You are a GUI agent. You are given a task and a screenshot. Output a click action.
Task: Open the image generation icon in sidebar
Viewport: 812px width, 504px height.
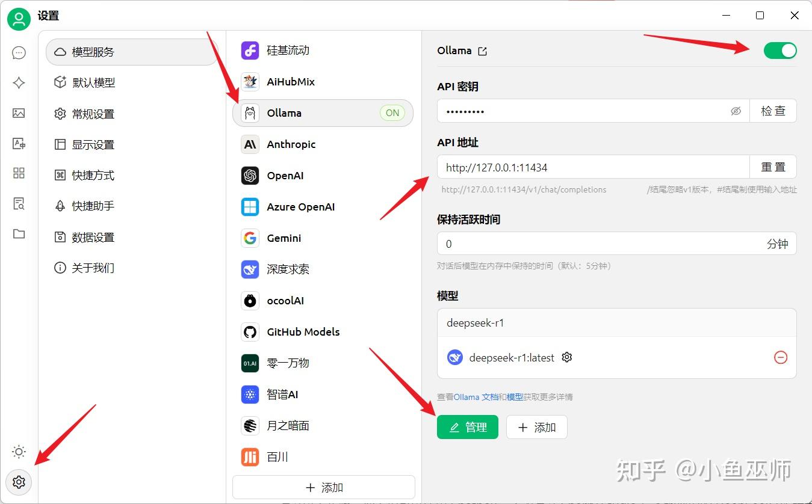[19, 114]
